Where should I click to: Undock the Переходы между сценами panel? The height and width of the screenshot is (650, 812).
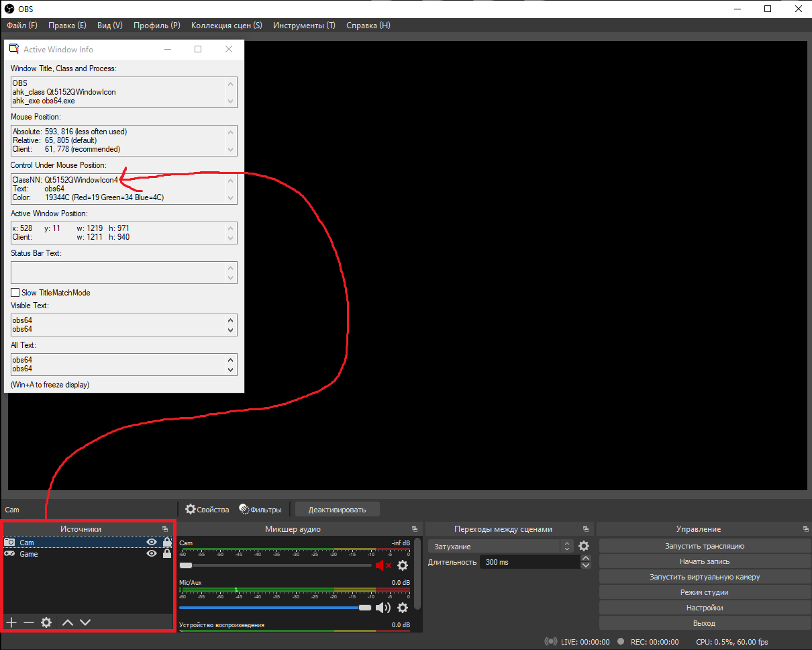coord(585,529)
